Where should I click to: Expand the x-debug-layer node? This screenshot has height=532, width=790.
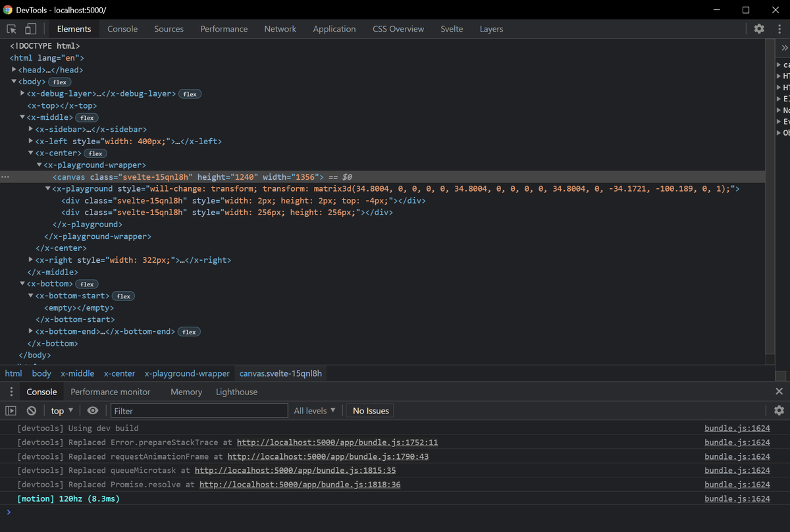pyautogui.click(x=22, y=93)
